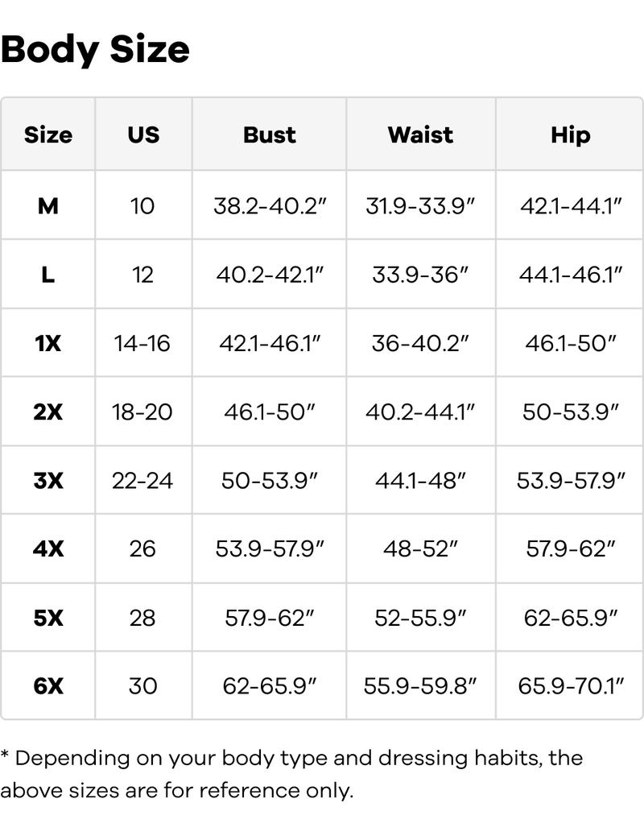Viewport: 644px width, 836px height.
Task: Select the Size column header
Action: (x=48, y=135)
